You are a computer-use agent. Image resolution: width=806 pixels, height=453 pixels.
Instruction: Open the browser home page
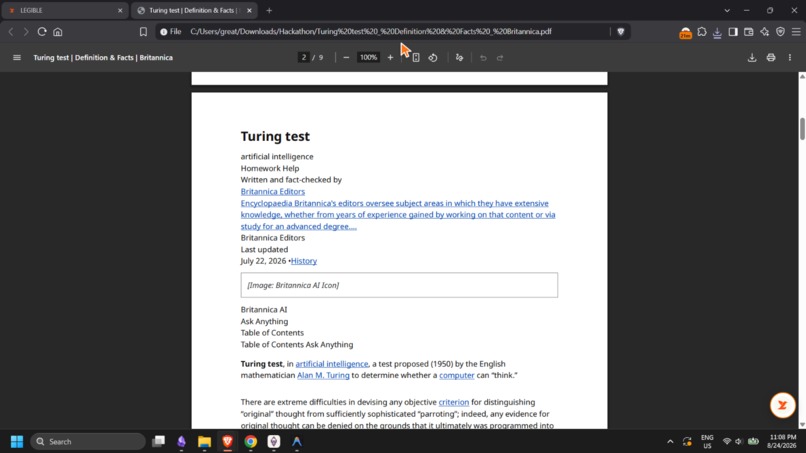pos(58,32)
